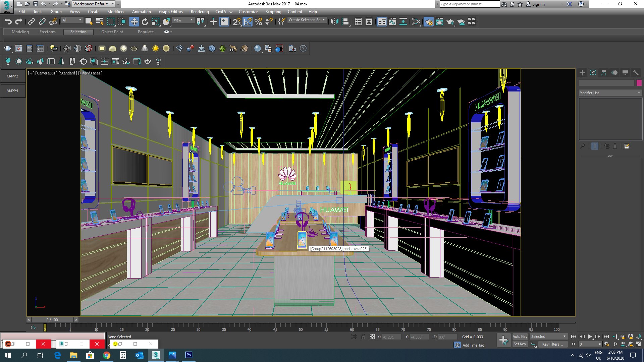Image resolution: width=644 pixels, height=362 pixels.
Task: Open the Graph Editors menu
Action: [x=171, y=12]
